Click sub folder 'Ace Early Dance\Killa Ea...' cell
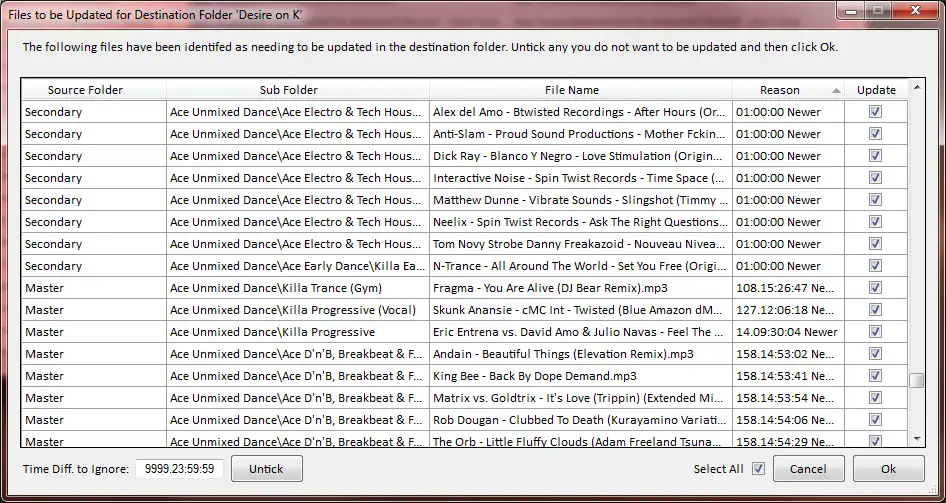This screenshot has width=946, height=503. pyautogui.click(x=297, y=266)
